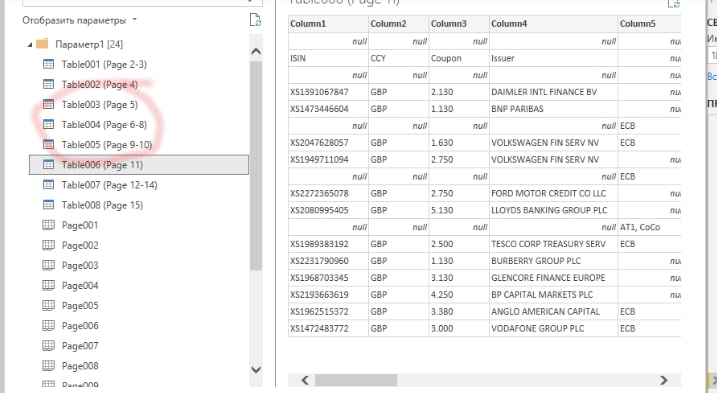Select Page006 in the tree

(x=80, y=326)
